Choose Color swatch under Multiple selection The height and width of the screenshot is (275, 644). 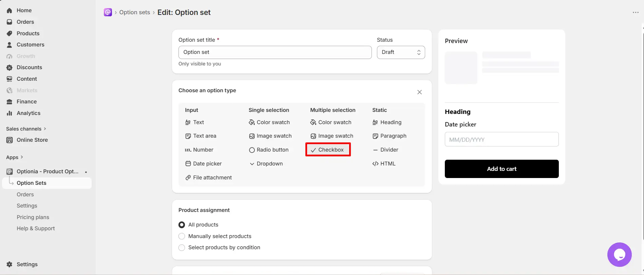click(331, 122)
